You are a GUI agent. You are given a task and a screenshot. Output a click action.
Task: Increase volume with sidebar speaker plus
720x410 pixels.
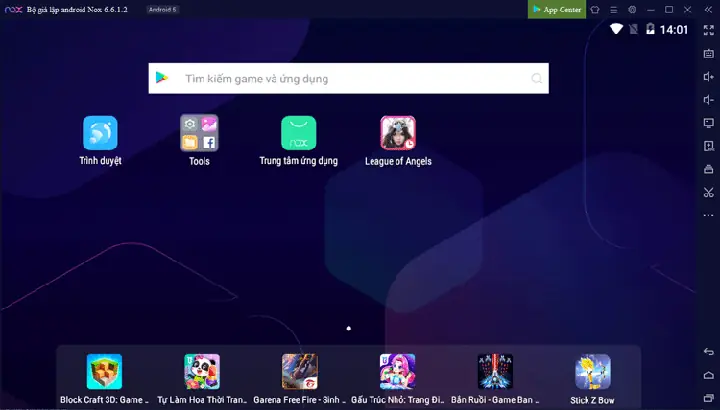pyautogui.click(x=709, y=77)
